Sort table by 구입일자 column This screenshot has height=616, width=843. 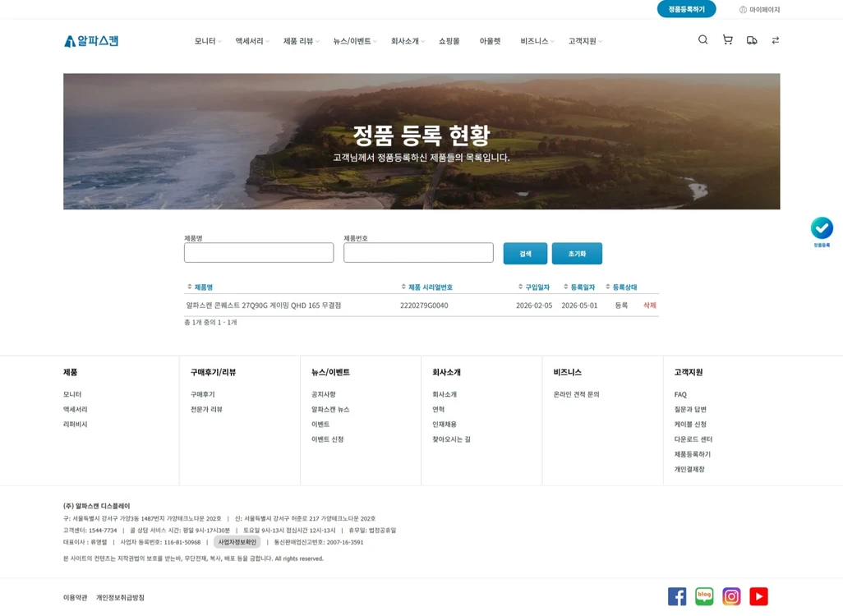pos(534,287)
